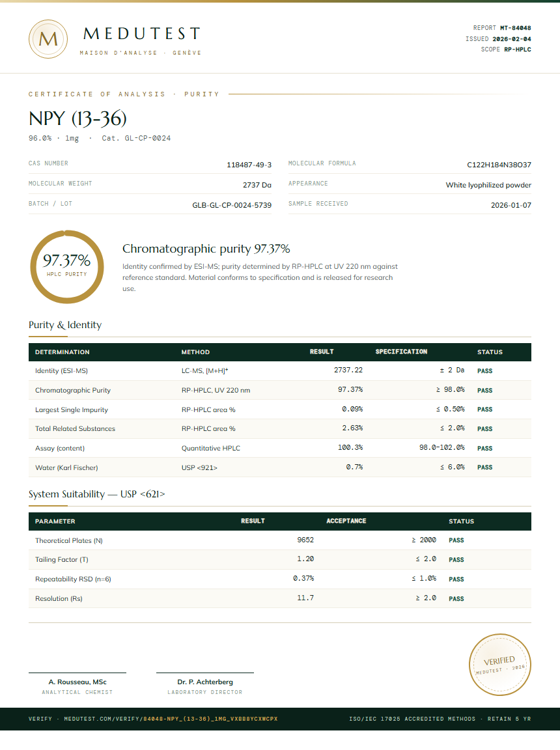Click the NPY (13-36) product title

(x=77, y=118)
